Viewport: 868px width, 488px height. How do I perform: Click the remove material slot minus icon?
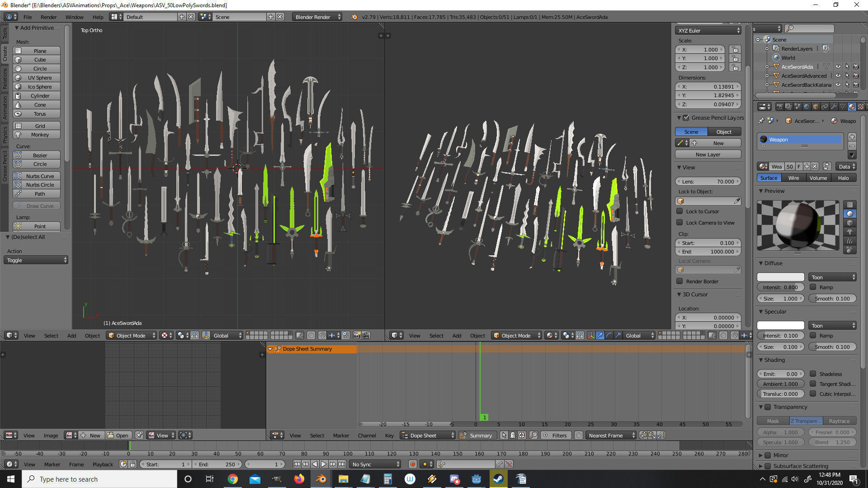(852, 146)
